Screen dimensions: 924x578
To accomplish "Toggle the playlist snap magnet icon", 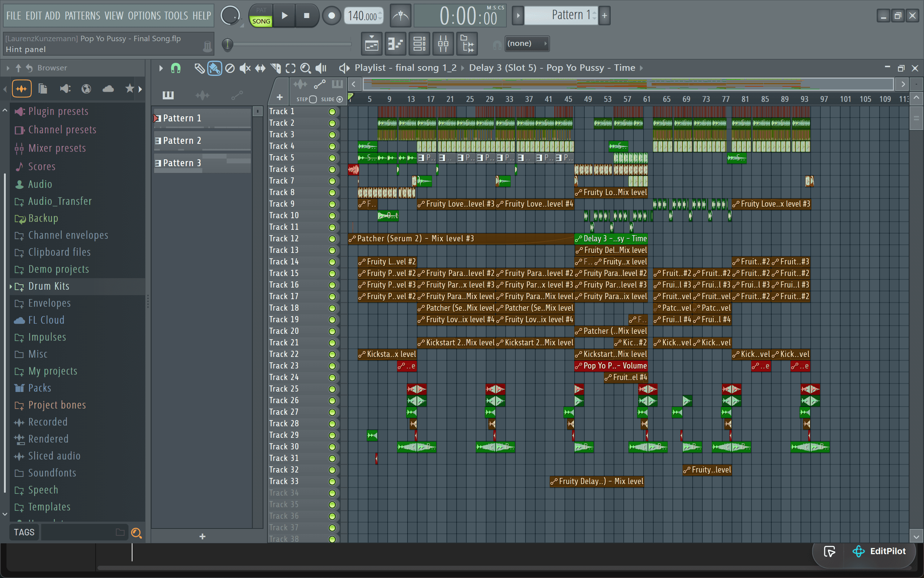I will (176, 68).
